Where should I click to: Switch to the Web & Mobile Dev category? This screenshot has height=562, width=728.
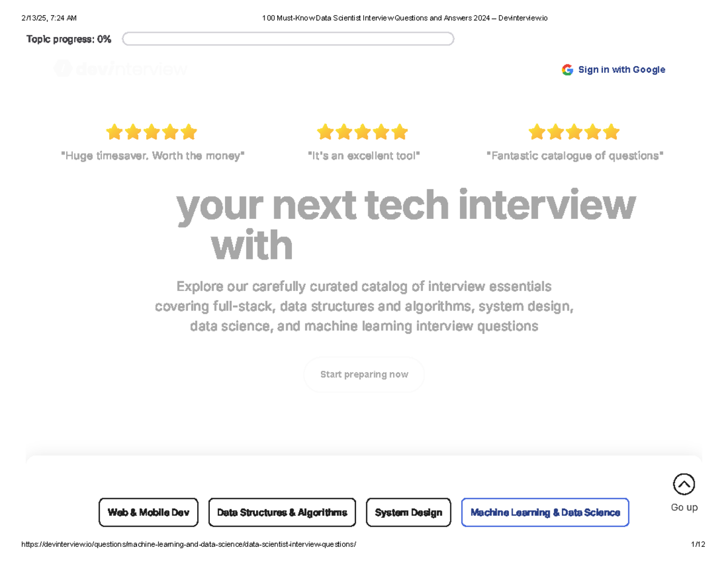coord(148,512)
